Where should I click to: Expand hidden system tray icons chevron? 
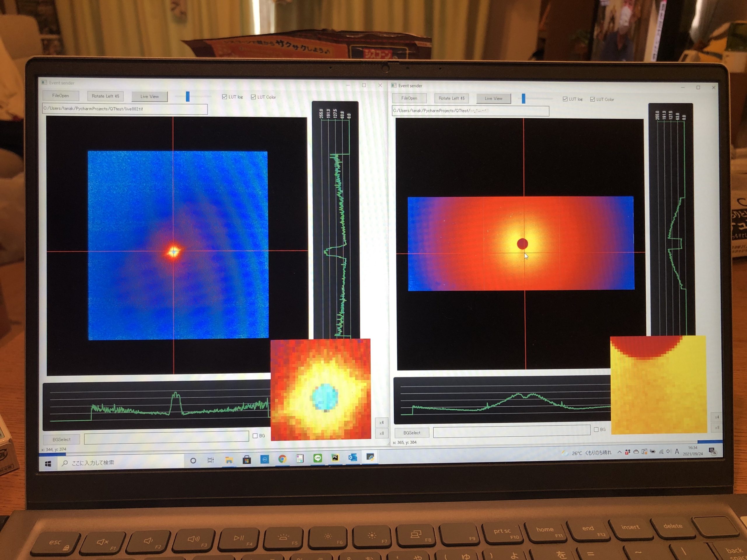point(619,452)
